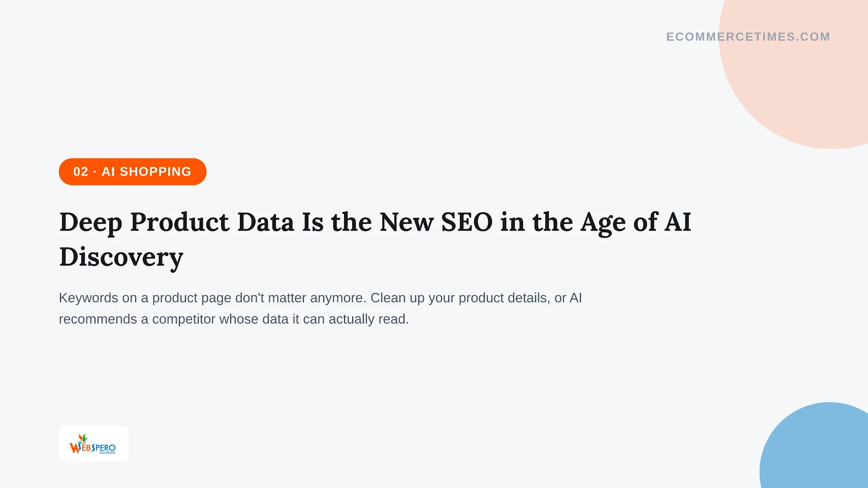Image resolution: width=868 pixels, height=488 pixels.
Task: Click the subtitle word competitor
Action: [184, 319]
